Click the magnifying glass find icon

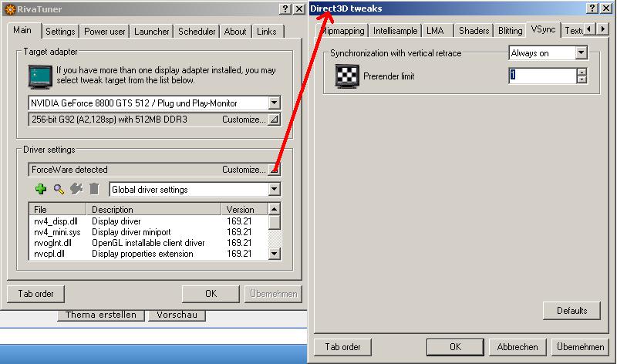pyautogui.click(x=59, y=189)
